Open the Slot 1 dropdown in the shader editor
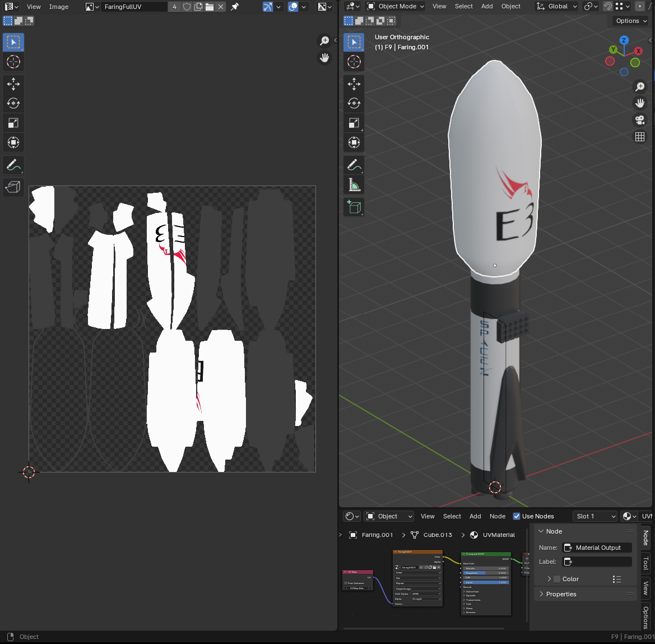 [x=595, y=516]
